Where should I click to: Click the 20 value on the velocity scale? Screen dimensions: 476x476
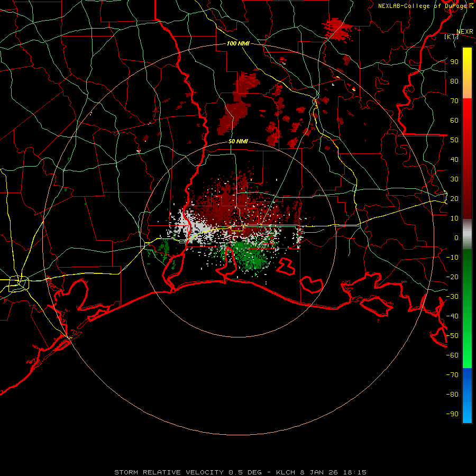pos(454,198)
